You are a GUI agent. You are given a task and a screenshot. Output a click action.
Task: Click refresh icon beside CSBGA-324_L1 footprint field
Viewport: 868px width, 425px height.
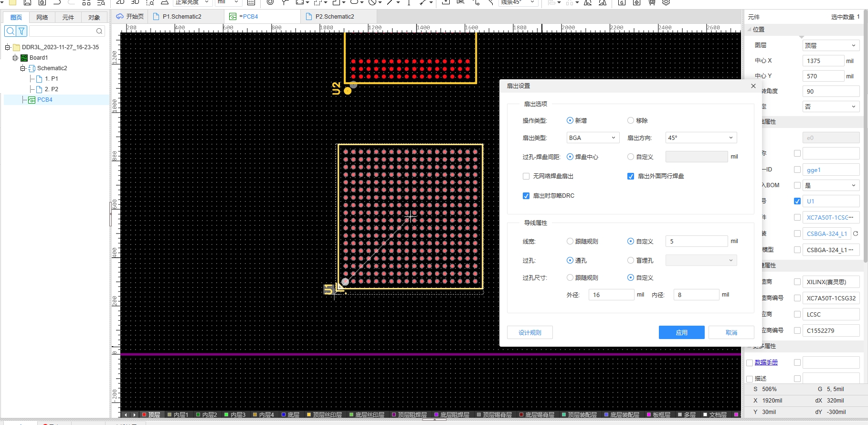pos(856,234)
